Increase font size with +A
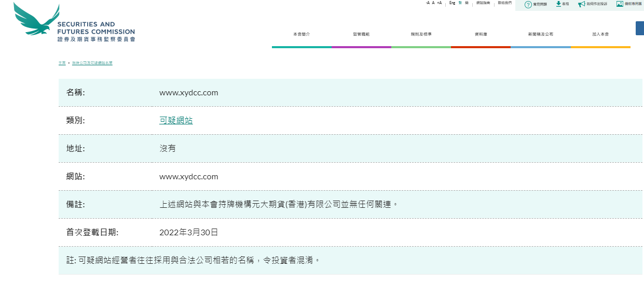The width and height of the screenshot is (644, 284). [x=440, y=3]
